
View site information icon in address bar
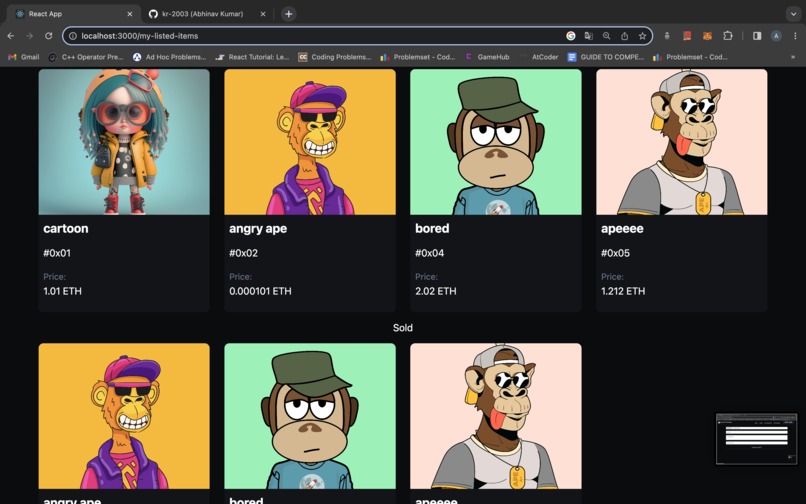tap(73, 36)
